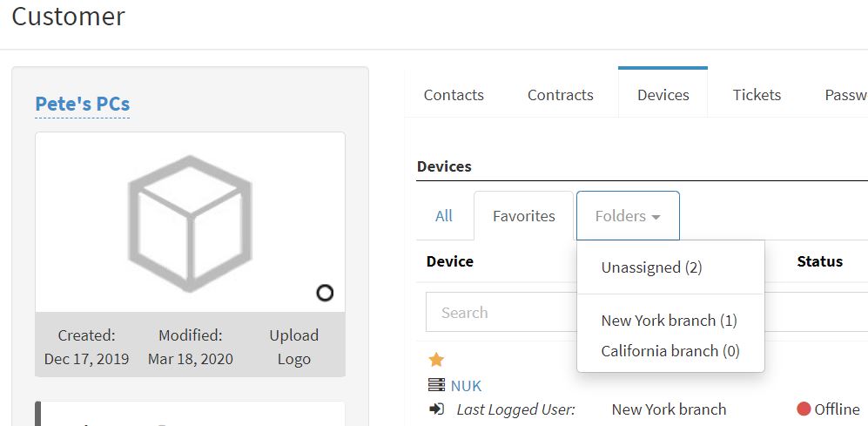The width and height of the screenshot is (868, 426).
Task: Open the Pete's PCs customer name link
Action: point(83,104)
